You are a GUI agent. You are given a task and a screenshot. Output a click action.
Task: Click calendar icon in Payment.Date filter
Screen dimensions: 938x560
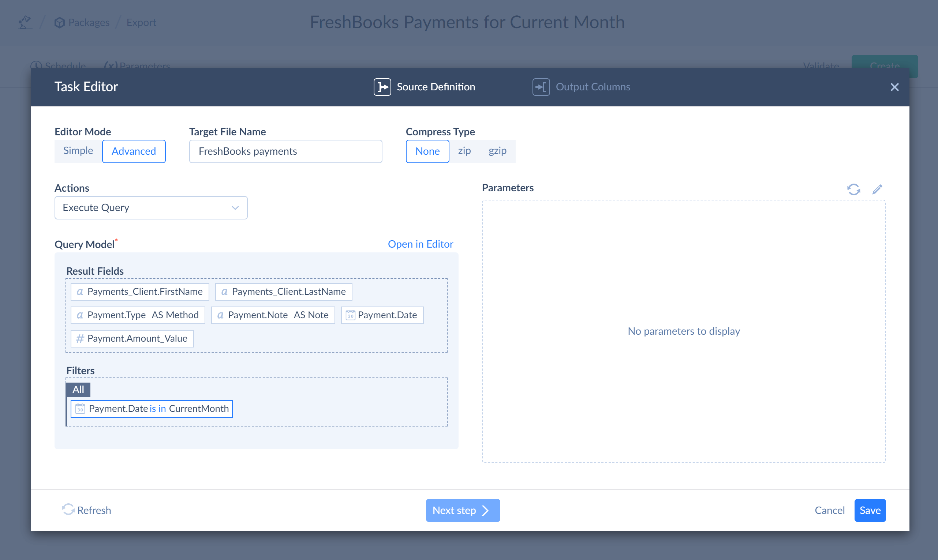pyautogui.click(x=80, y=409)
